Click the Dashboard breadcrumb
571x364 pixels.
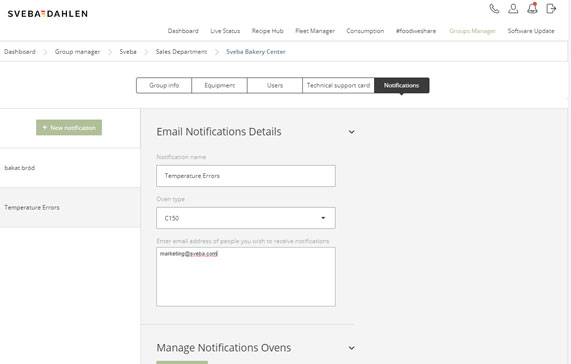click(x=20, y=52)
